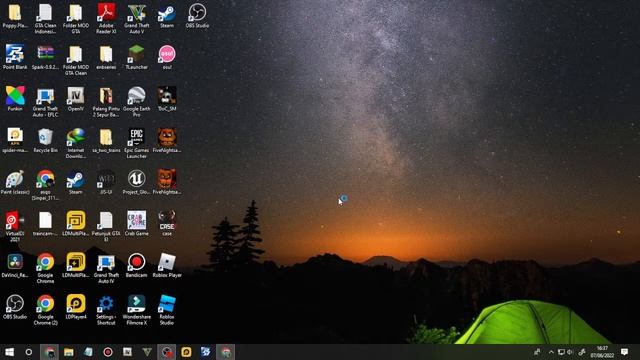The width and height of the screenshot is (640, 360).
Task: Open Bandicam desktop shortcut
Action: click(x=136, y=265)
